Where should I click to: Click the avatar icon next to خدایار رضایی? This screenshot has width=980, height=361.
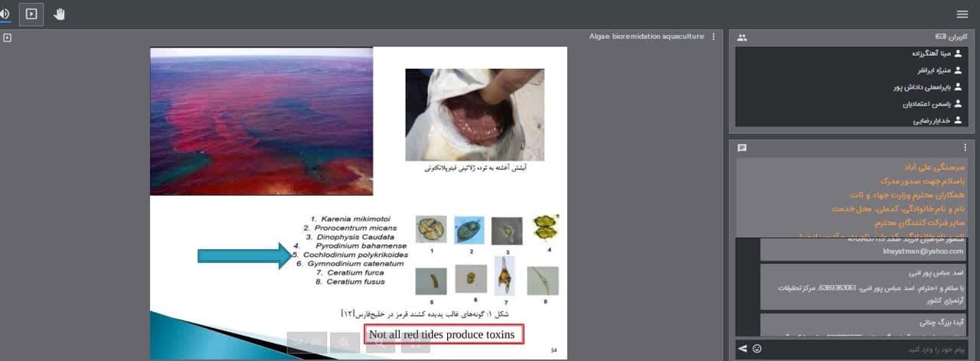[958, 120]
